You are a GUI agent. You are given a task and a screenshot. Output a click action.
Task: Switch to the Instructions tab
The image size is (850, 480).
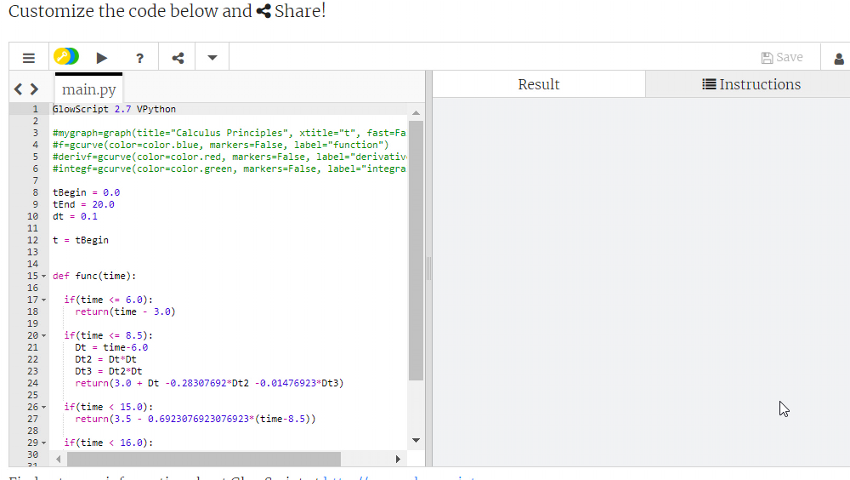tap(751, 85)
